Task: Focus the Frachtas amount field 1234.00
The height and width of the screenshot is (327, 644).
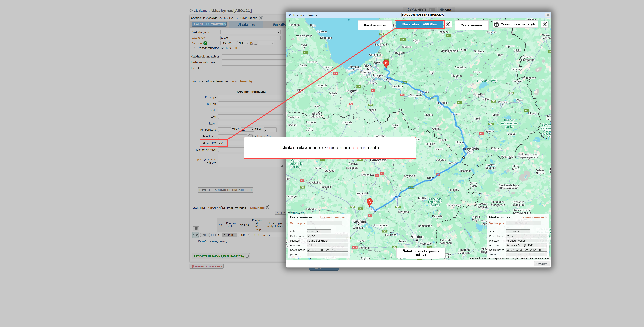Action: click(228, 43)
